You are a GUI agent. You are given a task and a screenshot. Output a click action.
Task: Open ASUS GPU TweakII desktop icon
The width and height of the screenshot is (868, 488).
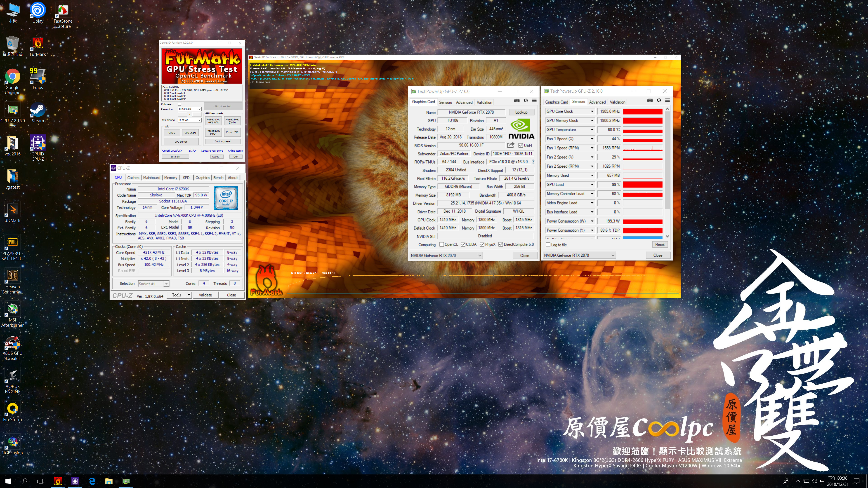point(12,348)
